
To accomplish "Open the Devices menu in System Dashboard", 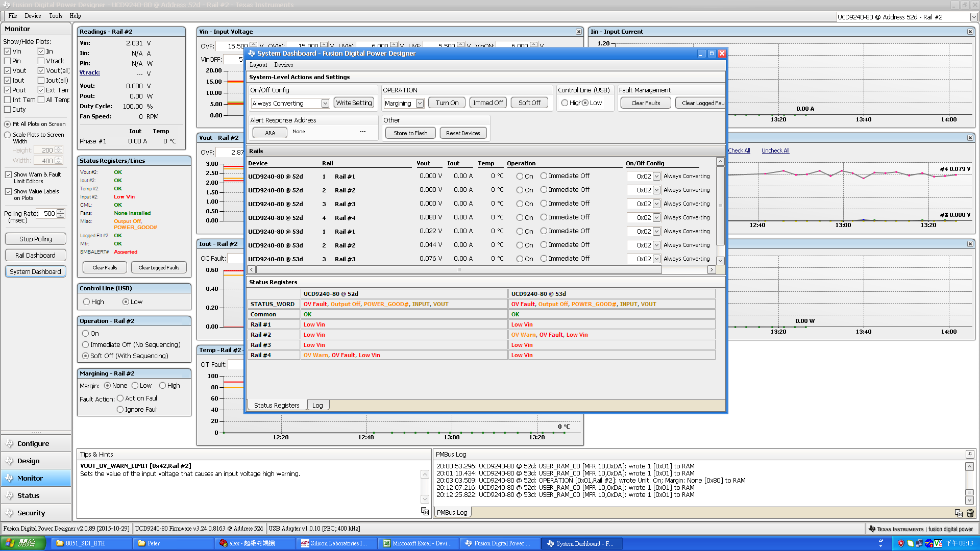I will 283,65.
